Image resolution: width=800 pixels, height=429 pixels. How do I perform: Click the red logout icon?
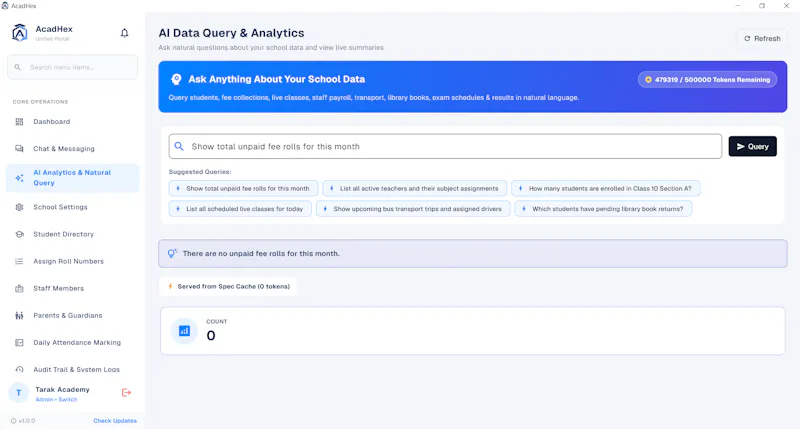point(126,393)
